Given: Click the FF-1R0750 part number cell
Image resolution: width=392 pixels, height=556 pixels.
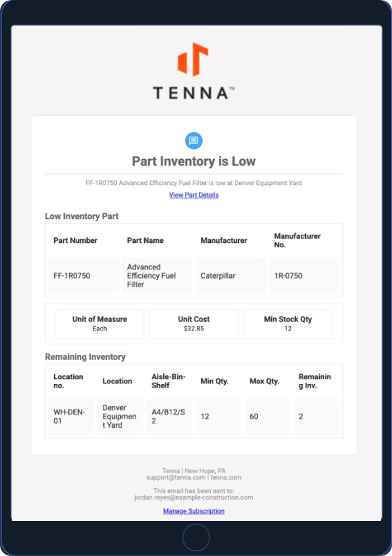Looking at the screenshot, I should (84, 276).
